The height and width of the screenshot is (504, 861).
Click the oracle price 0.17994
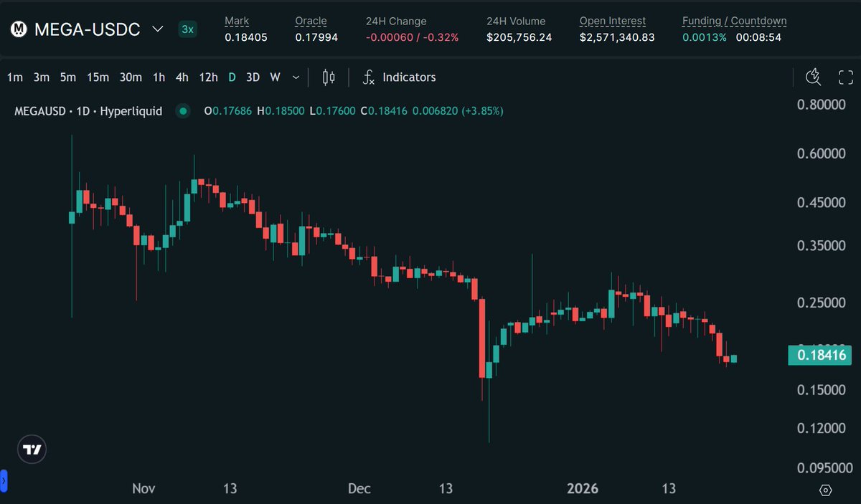pos(316,37)
